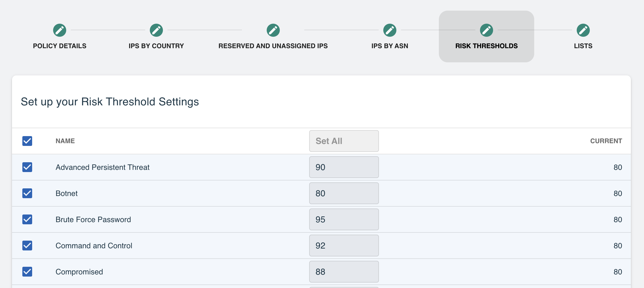Click current value 80 in Botnet row
The image size is (644, 288).
click(618, 193)
